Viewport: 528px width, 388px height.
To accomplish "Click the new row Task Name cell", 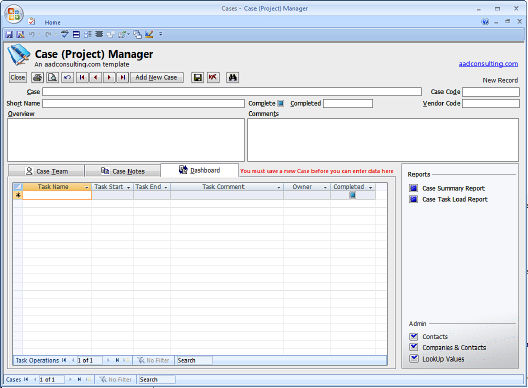I will (x=57, y=195).
